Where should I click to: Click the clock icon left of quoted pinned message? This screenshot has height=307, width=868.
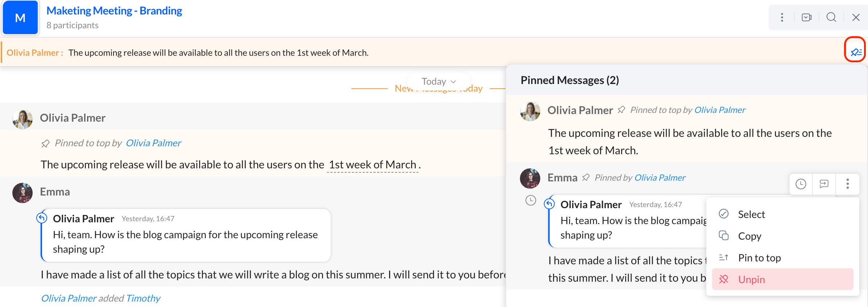[x=530, y=201]
